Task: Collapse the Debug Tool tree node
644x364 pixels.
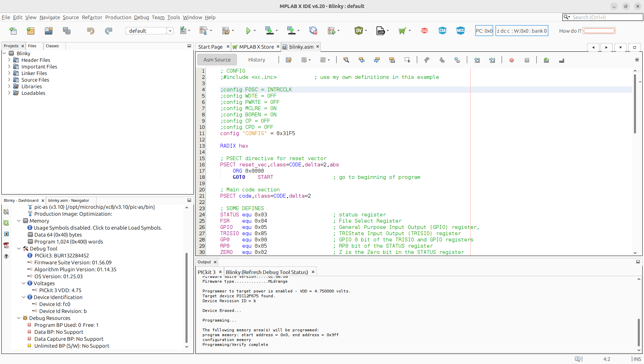Action: tap(19, 249)
